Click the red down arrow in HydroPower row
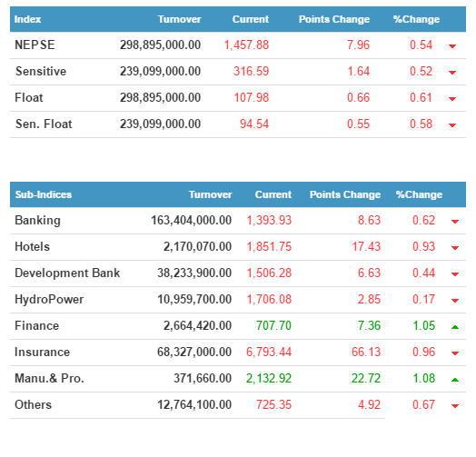Screen dimensions: 476x457 tap(455, 301)
